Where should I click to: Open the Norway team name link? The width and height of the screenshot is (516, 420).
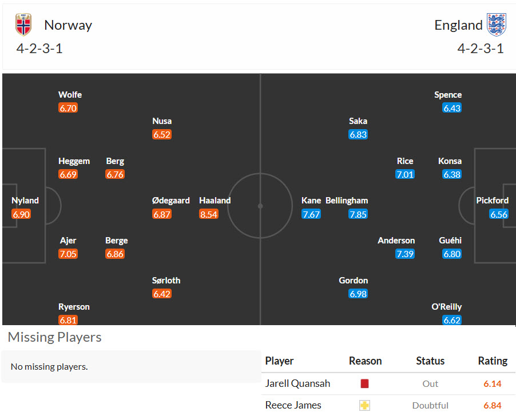(x=68, y=25)
